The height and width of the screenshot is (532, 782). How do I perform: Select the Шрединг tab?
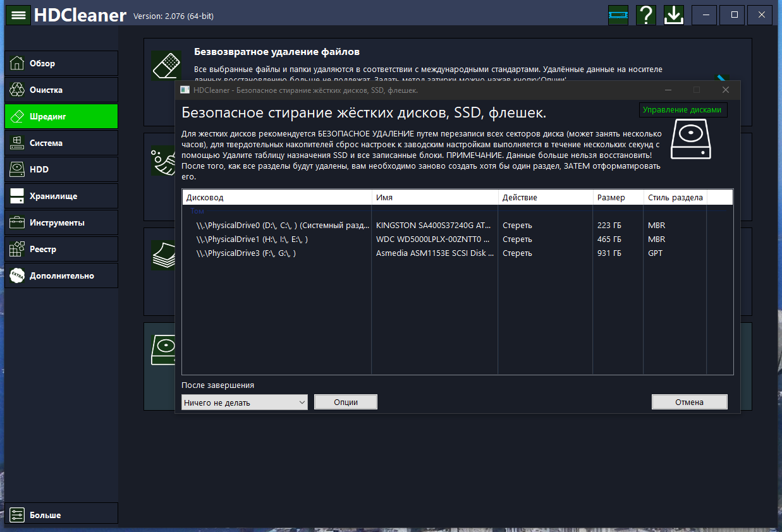click(x=61, y=116)
